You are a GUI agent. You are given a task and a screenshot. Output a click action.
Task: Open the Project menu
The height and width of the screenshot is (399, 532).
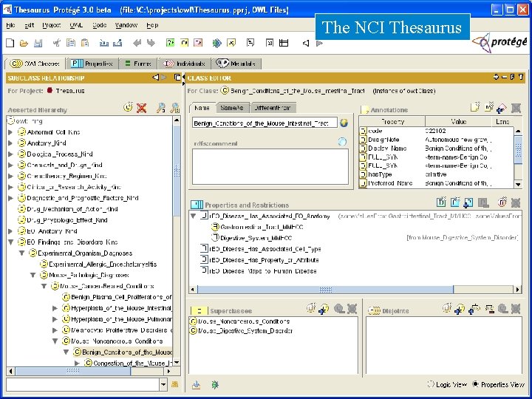tap(51, 25)
